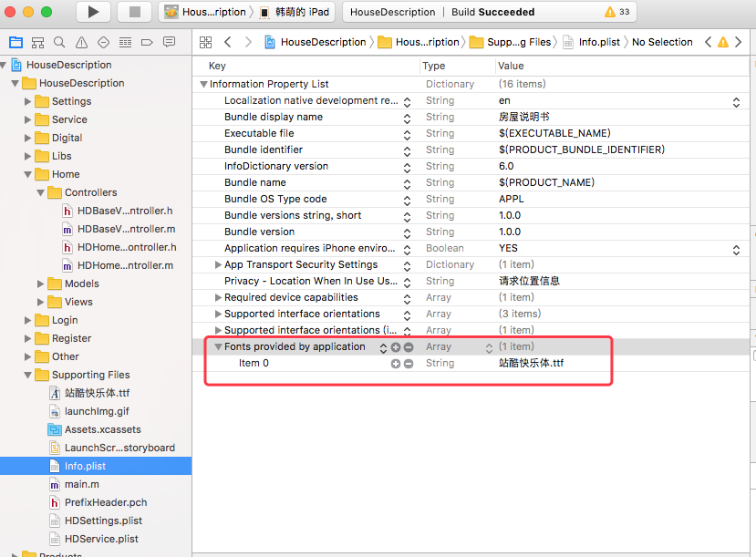Open type popup for Fonts provided by application

[489, 347]
